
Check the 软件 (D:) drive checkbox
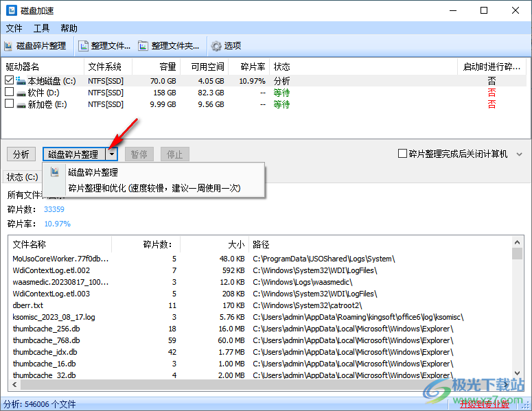pyautogui.click(x=9, y=92)
